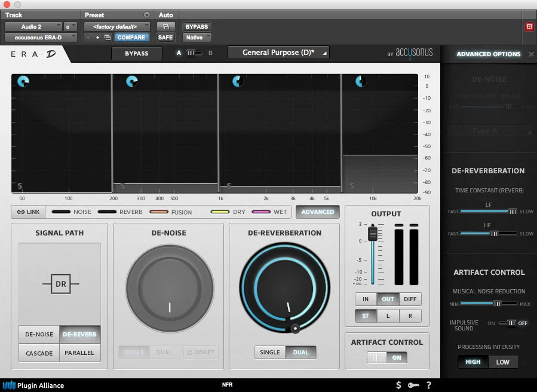Click the key license icon
The width and height of the screenshot is (537, 392).
(x=413, y=385)
